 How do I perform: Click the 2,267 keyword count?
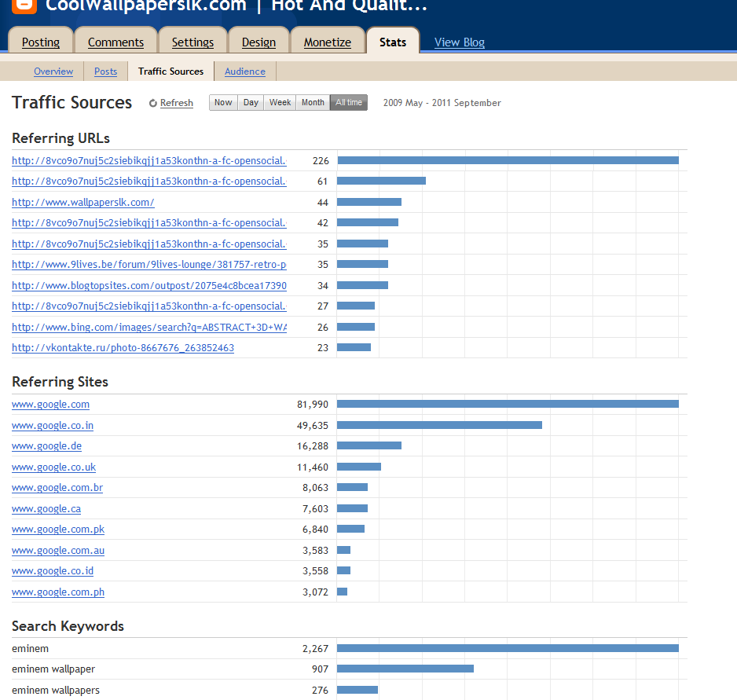click(x=315, y=649)
